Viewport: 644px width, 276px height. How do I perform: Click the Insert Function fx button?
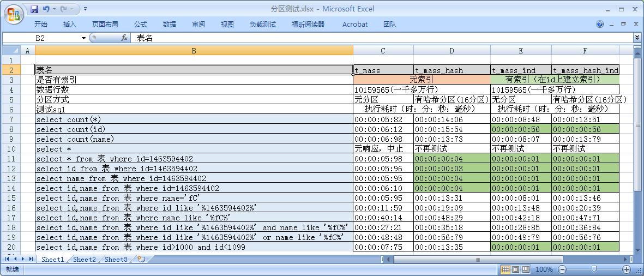pyautogui.click(x=124, y=38)
